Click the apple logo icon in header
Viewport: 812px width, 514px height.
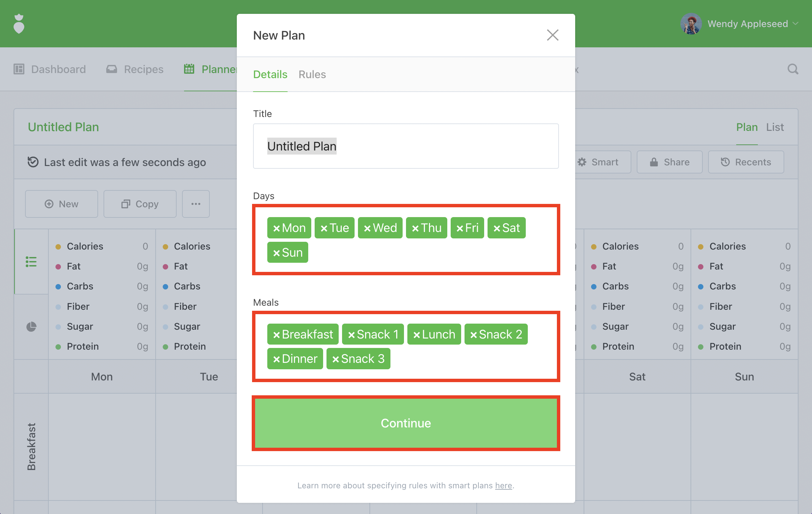click(x=19, y=24)
